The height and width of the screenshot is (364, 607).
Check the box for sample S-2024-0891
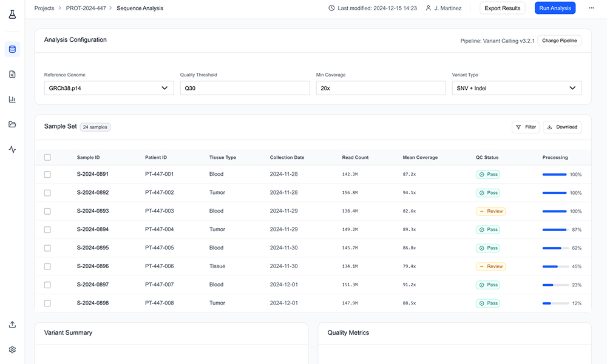[x=47, y=174]
